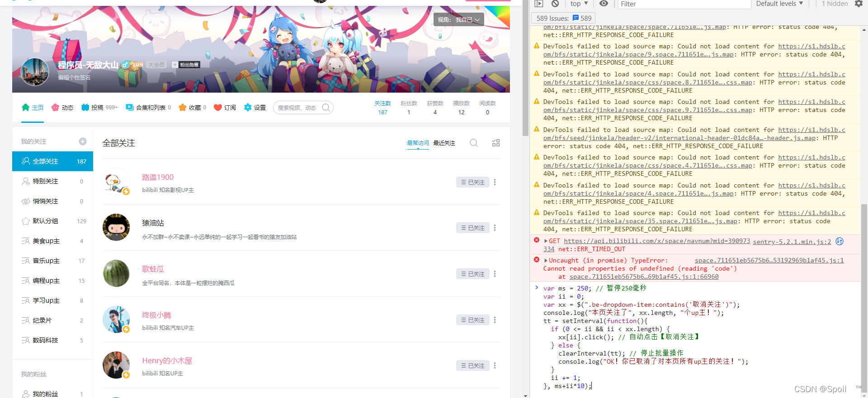Open the Default levels dropdown
This screenshot has height=398, width=868.
(779, 4)
